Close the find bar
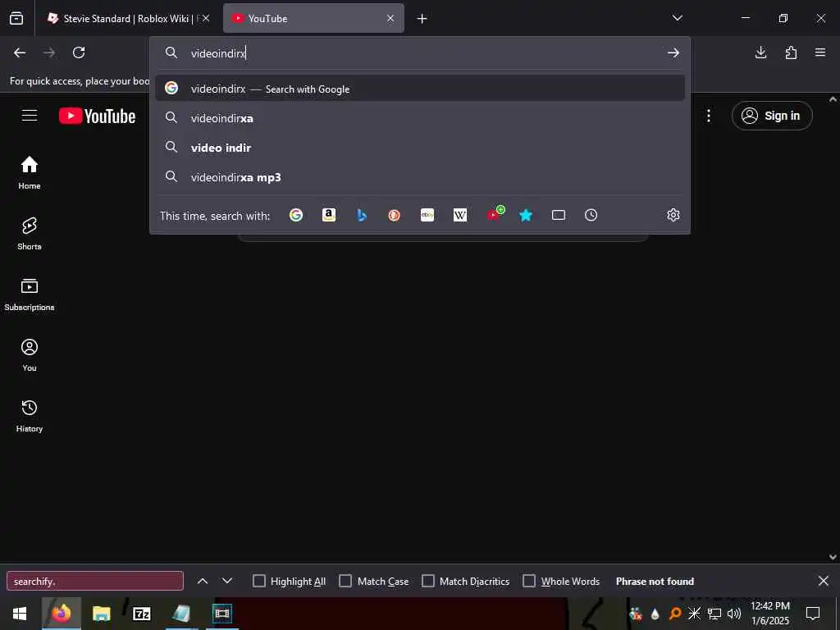Image resolution: width=840 pixels, height=630 pixels. click(x=824, y=582)
